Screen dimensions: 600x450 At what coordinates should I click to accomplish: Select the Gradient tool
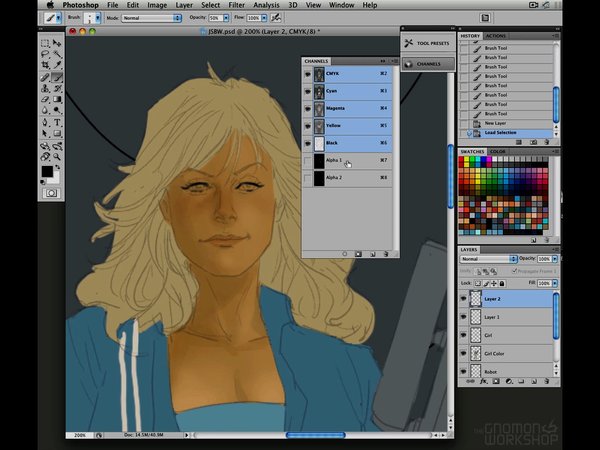57,99
